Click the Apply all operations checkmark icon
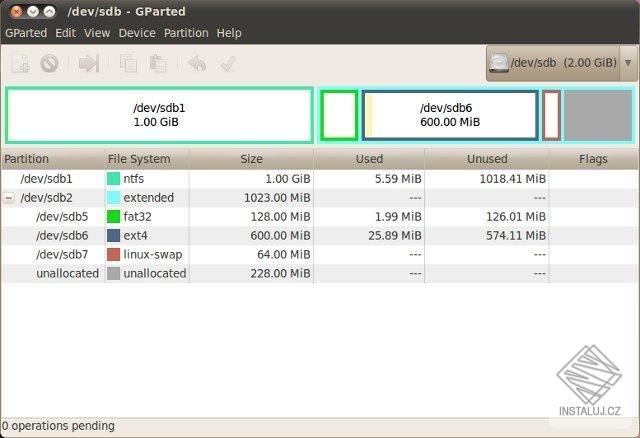Viewport: 640px width, 438px height. (228, 64)
